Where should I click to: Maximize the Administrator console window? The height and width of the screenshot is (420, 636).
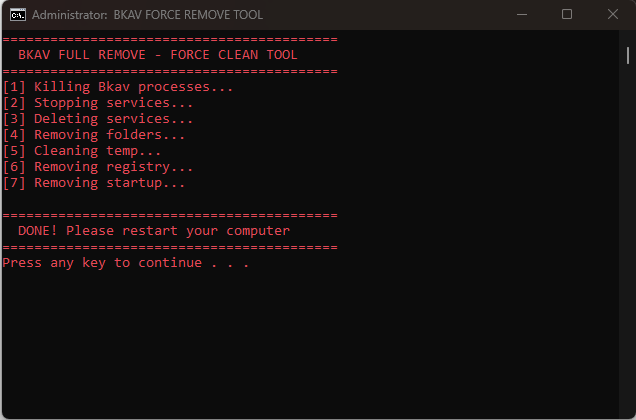point(567,15)
